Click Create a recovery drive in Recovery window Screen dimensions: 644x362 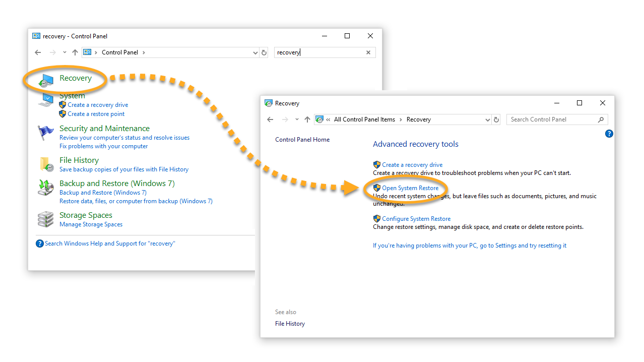coord(412,165)
